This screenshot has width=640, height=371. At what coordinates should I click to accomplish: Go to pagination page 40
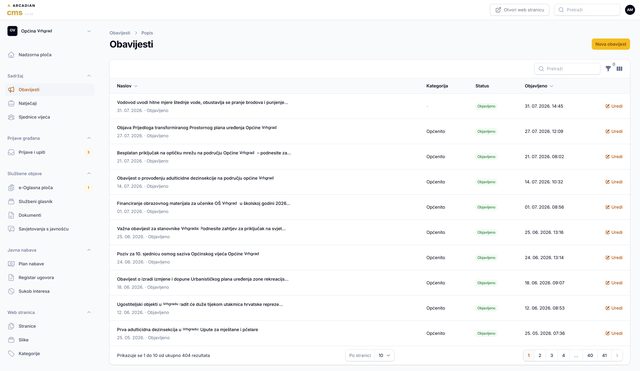(590, 356)
